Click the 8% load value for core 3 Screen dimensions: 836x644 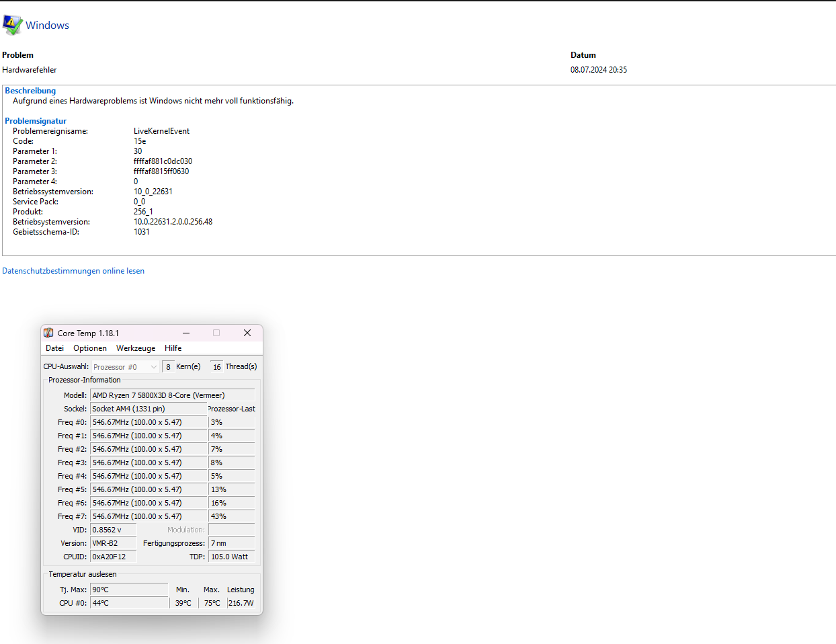pyautogui.click(x=232, y=462)
